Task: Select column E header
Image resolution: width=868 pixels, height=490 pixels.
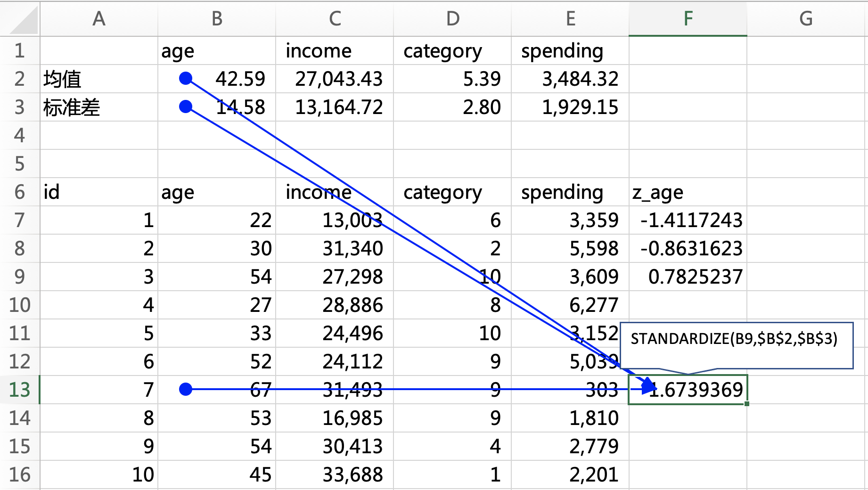Action: 570,19
